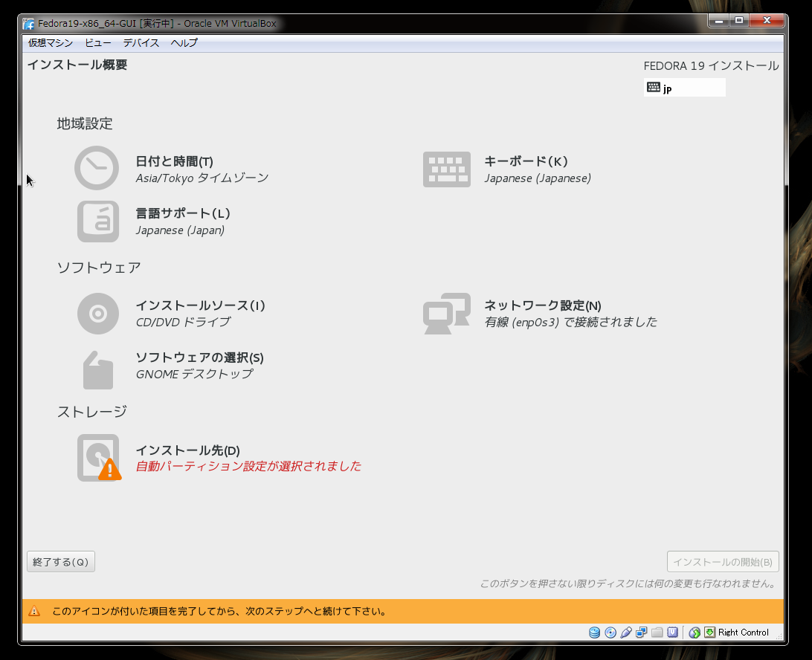Viewport: 812px width, 660px height.
Task: Open ネットワーク設定(N) settings link
Action: click(x=542, y=305)
